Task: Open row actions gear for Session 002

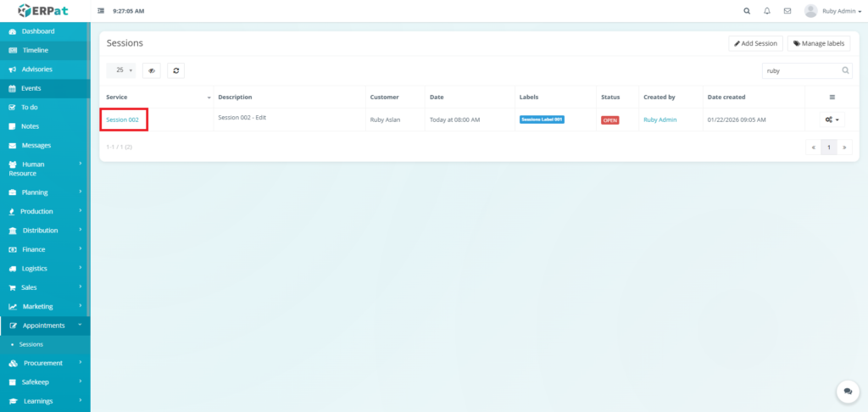Action: point(832,120)
